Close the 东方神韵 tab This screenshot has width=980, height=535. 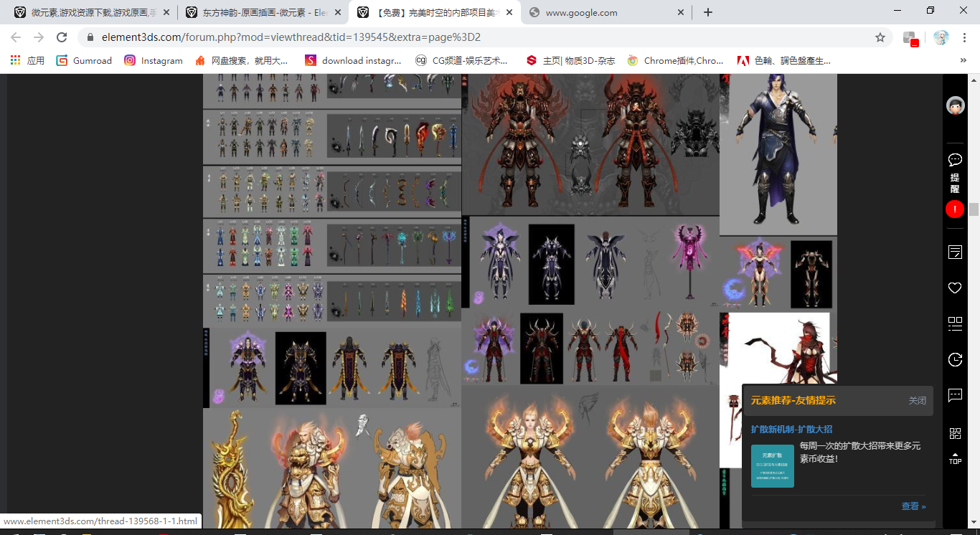coord(338,12)
